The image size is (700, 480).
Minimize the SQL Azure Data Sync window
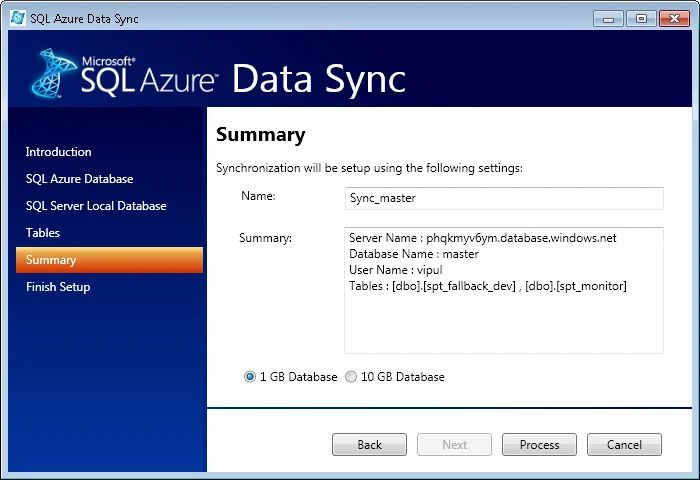click(608, 19)
